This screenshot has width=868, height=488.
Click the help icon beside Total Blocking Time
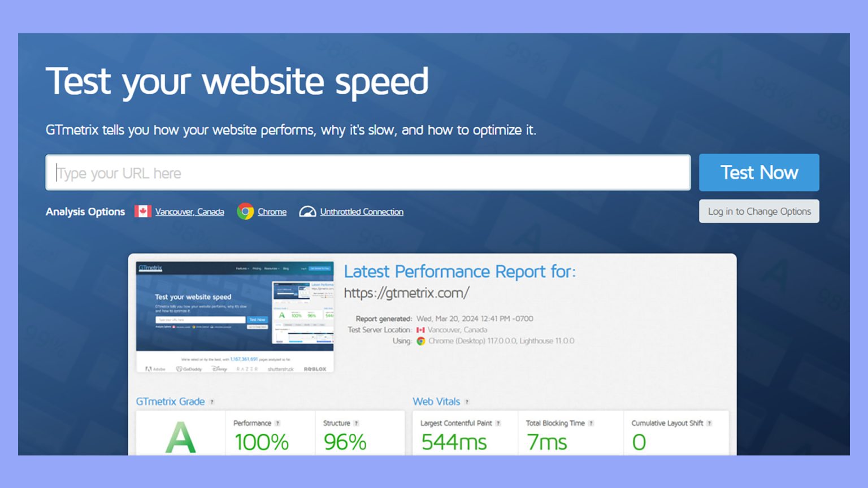click(x=591, y=422)
